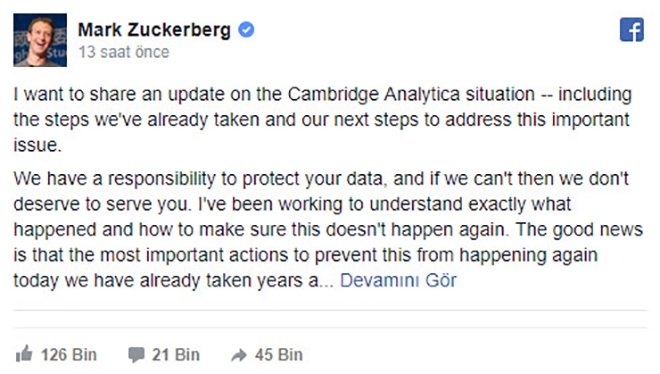
Task: Open the Facebook logo icon
Action: 631,29
